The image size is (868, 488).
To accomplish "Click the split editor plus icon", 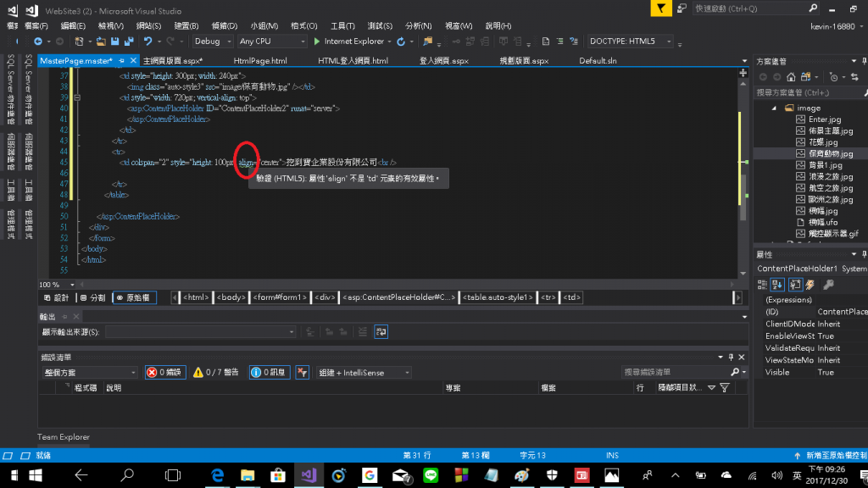I will point(743,73).
